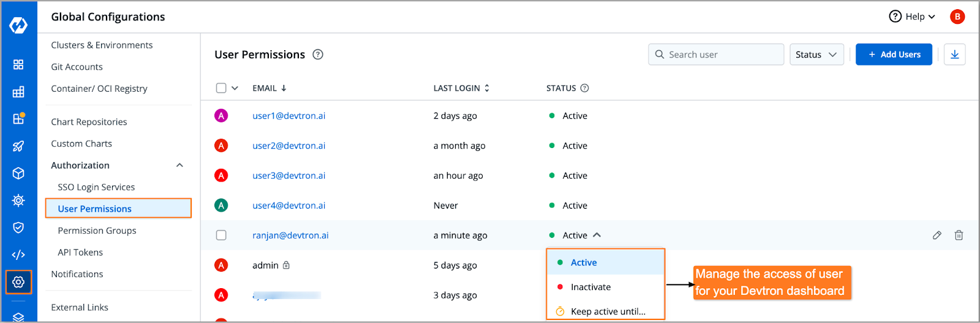The height and width of the screenshot is (323, 980).
Task: Choose Keep active until... option
Action: coord(605,311)
